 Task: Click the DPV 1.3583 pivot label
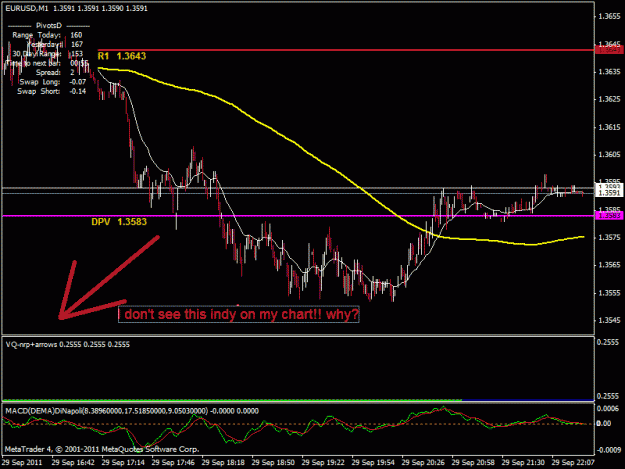click(119, 222)
